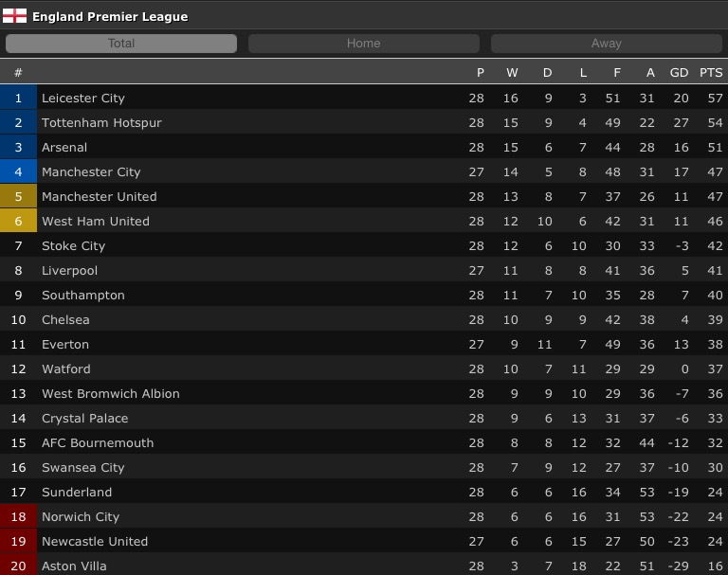Sort table by PTS column header
The image size is (728, 575).
(x=711, y=73)
